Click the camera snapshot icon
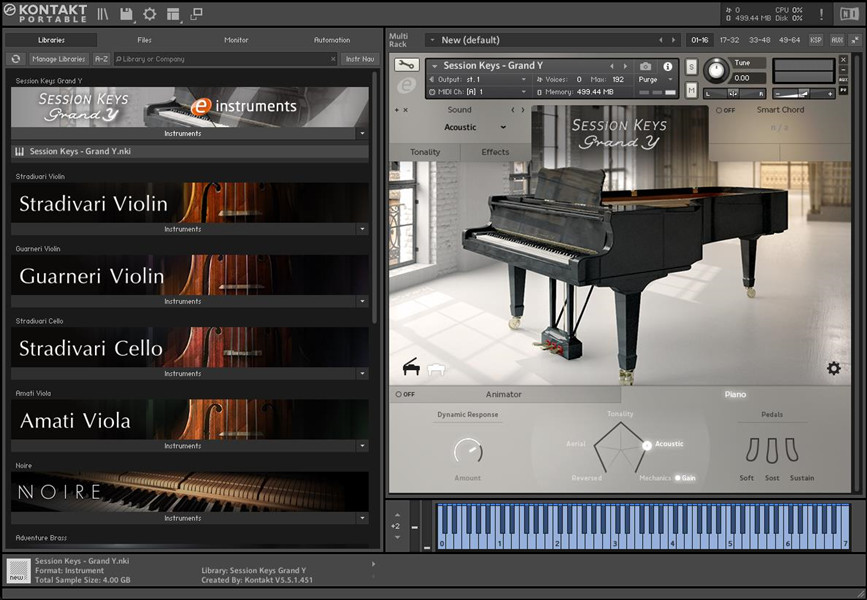The height and width of the screenshot is (600, 867). [x=645, y=66]
